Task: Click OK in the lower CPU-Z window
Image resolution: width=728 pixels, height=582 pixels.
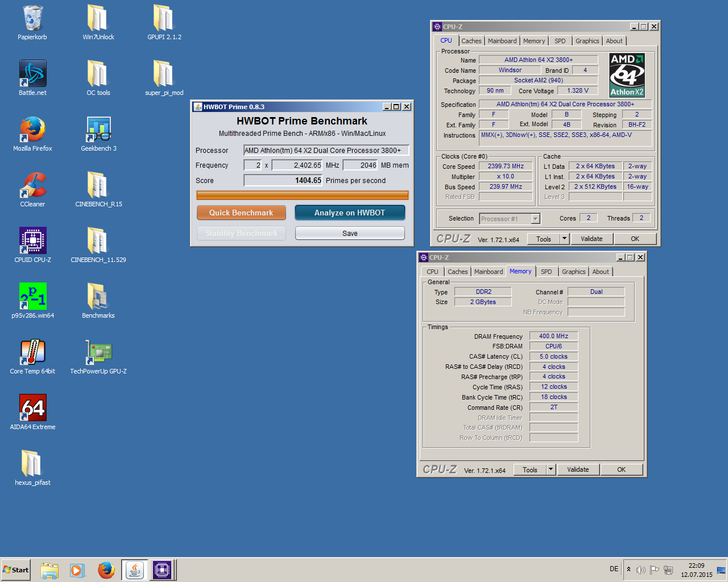Action: (621, 469)
